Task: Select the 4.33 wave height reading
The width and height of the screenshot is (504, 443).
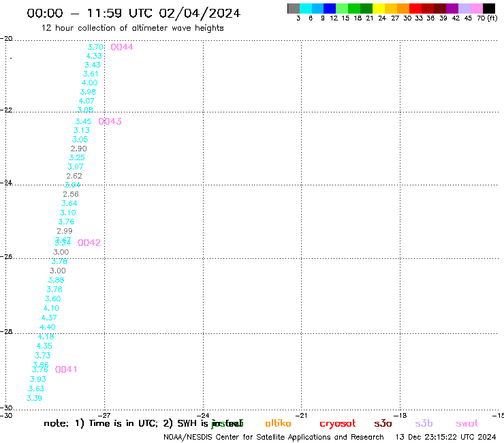Action: coord(94,56)
